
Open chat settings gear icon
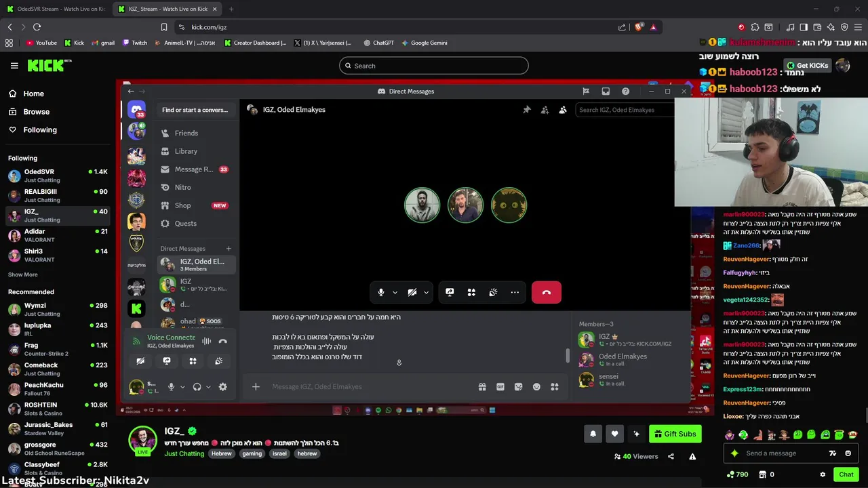[823, 474]
